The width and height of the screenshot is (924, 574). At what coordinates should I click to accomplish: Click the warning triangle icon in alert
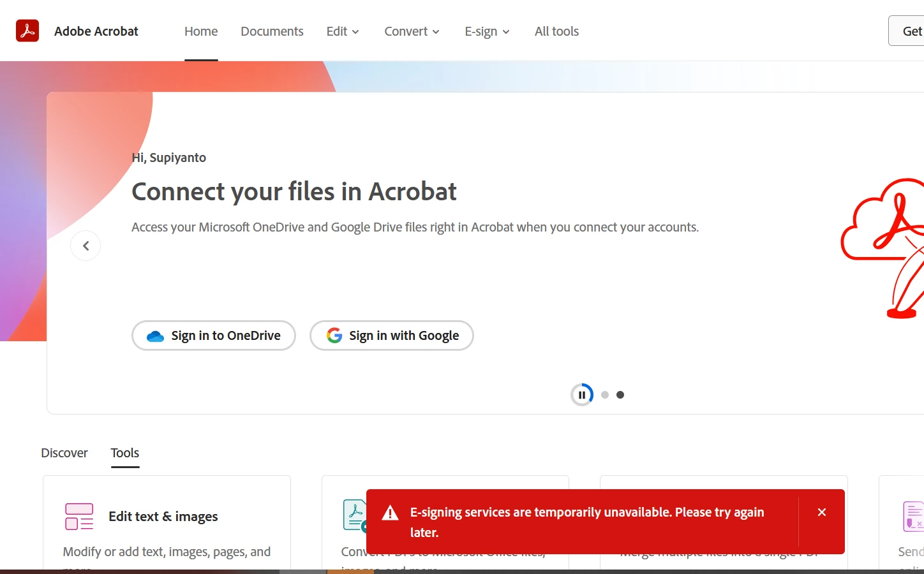390,513
